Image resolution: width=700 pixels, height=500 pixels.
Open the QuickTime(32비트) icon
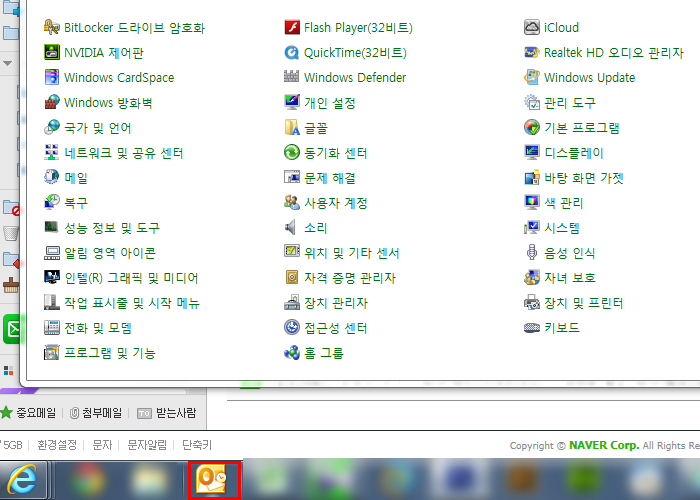coord(292,52)
